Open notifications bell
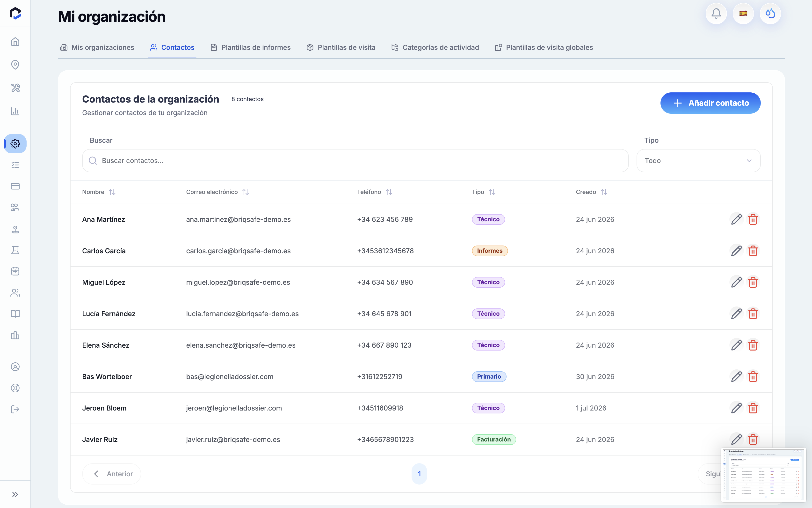Screen dimensions: 812x508 pos(716,14)
